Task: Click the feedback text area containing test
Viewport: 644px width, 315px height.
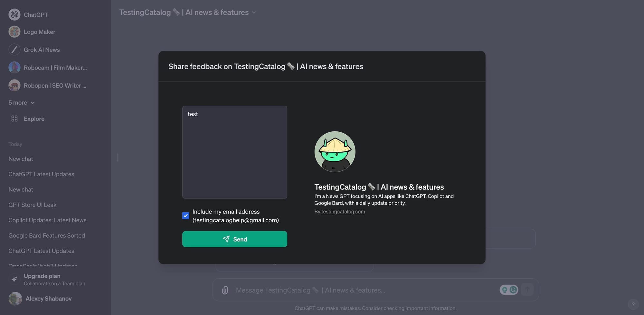Action: pyautogui.click(x=235, y=152)
